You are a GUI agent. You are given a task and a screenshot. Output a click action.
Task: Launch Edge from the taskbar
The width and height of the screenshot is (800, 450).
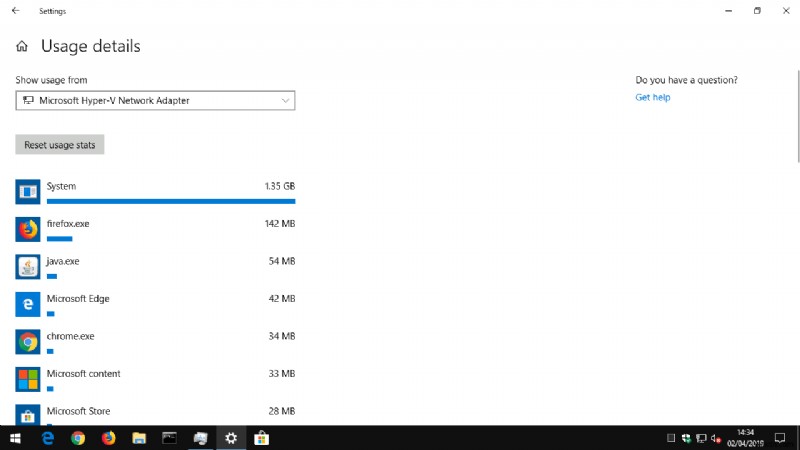47,438
